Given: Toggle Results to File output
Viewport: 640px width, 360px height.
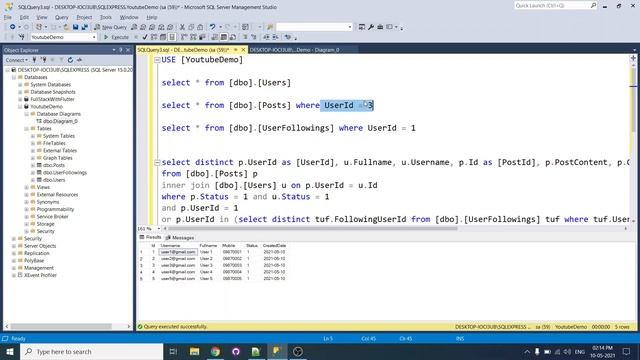Looking at the screenshot, I should [233, 37].
